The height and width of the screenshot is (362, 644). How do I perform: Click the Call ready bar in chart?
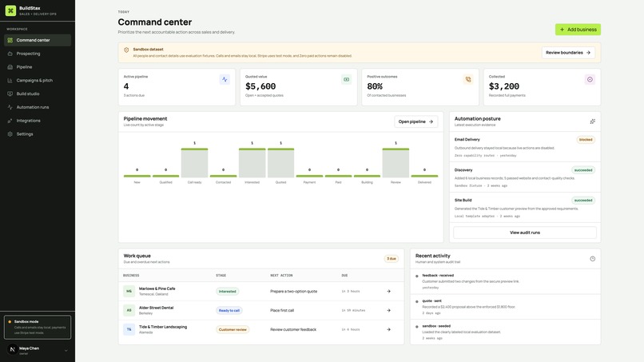point(195,163)
